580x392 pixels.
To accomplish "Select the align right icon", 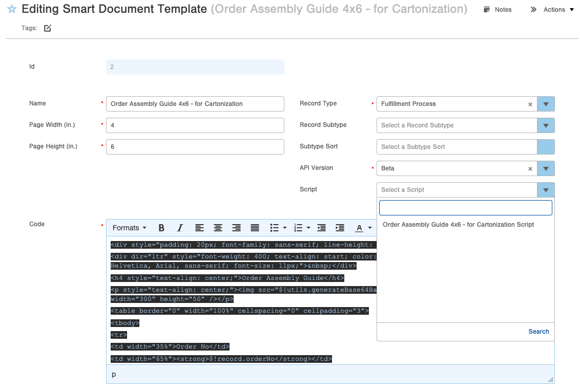I will 236,228.
